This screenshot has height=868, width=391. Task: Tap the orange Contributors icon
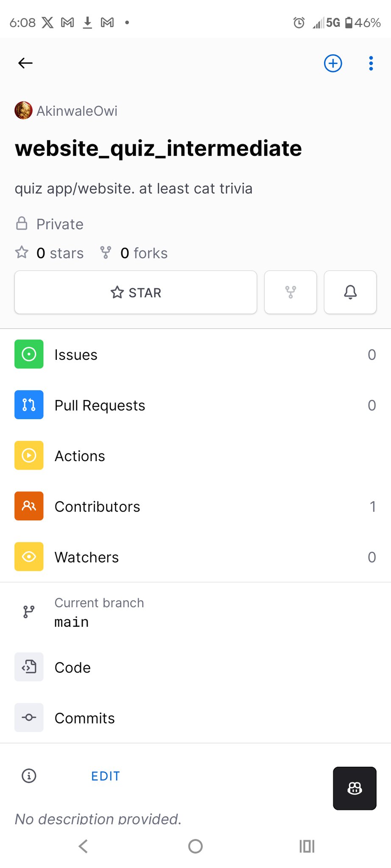pyautogui.click(x=29, y=506)
